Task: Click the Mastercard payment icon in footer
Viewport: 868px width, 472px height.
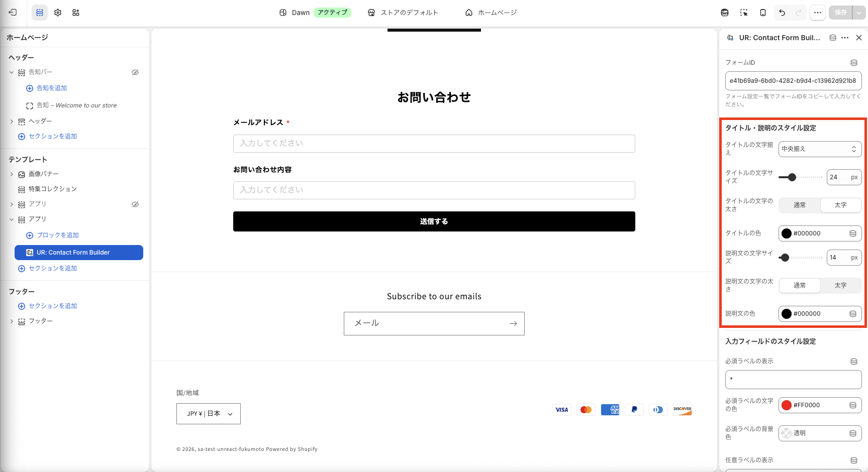Action: coord(586,410)
